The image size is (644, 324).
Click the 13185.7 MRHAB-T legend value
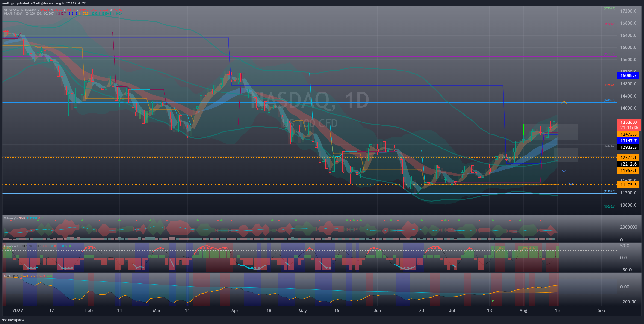[x=61, y=14]
